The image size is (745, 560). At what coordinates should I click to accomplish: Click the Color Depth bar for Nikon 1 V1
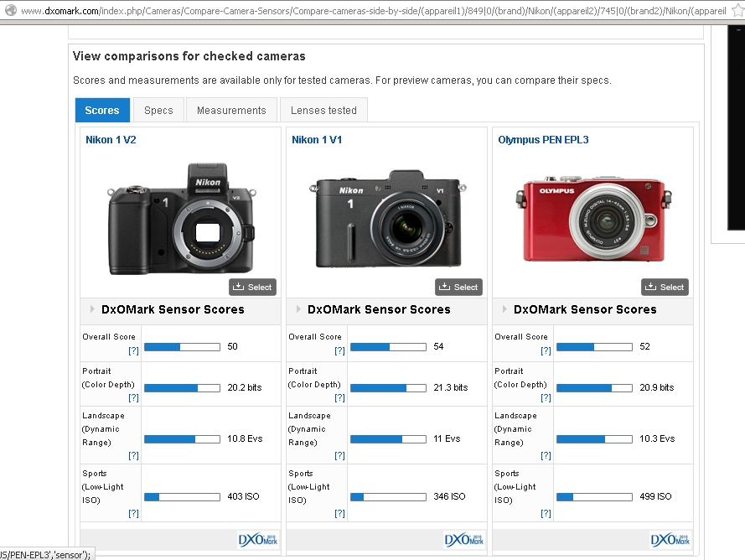click(389, 388)
